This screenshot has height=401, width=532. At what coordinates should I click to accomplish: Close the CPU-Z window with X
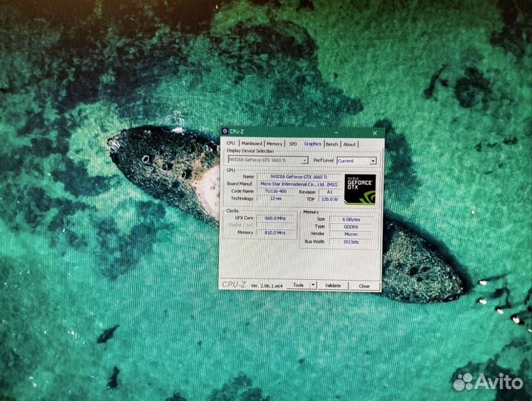coord(373,131)
